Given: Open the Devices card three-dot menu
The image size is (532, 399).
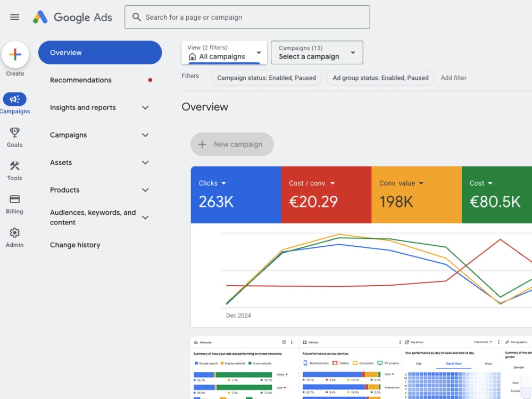Looking at the screenshot, I should tap(400, 342).
